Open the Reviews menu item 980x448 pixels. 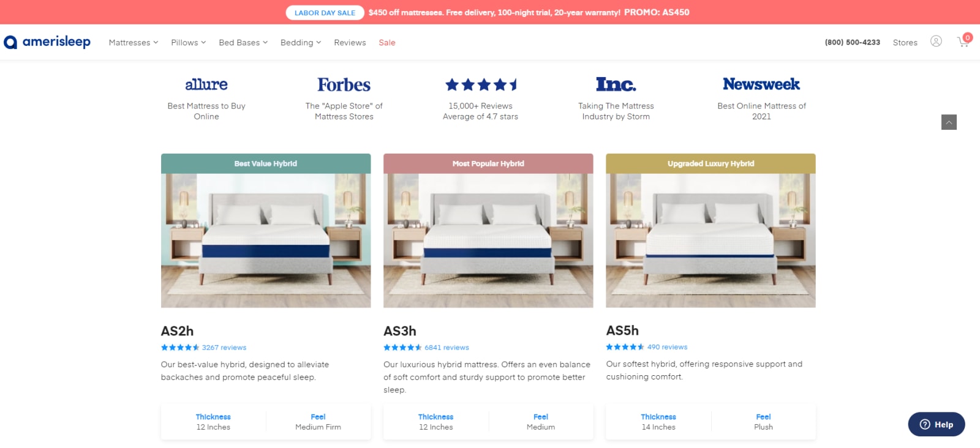pos(350,42)
